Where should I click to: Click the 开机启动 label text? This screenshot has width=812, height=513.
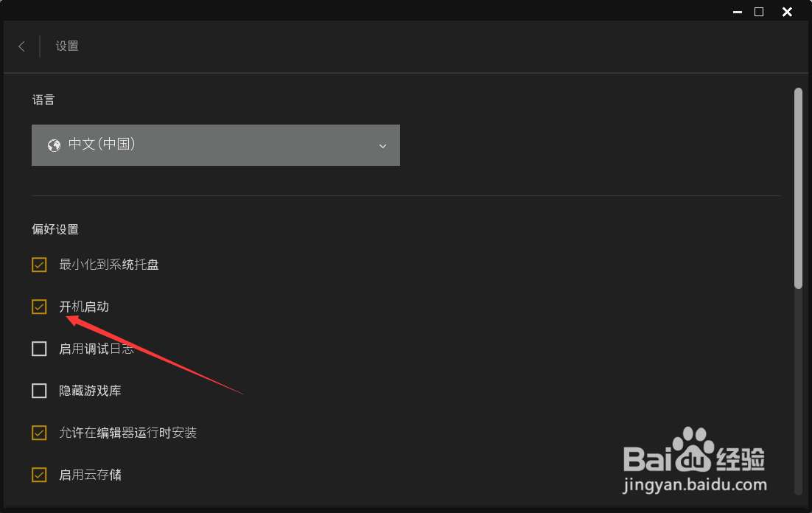(x=84, y=307)
